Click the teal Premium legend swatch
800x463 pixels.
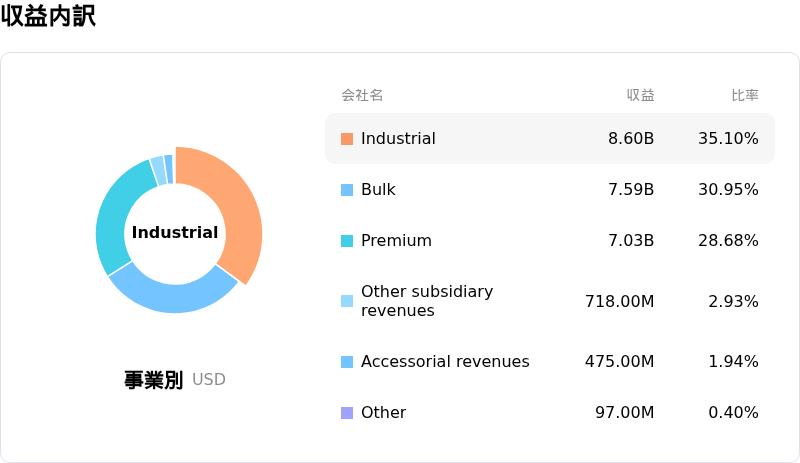[347, 241]
